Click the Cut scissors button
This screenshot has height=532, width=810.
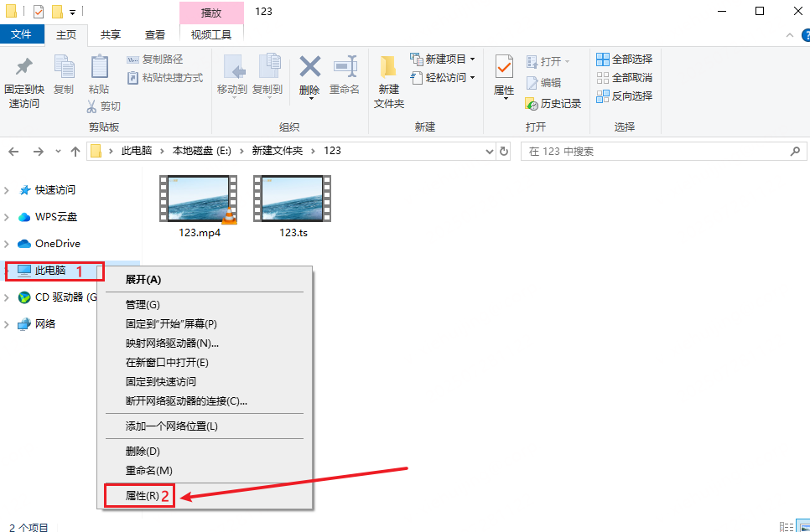tap(103, 106)
